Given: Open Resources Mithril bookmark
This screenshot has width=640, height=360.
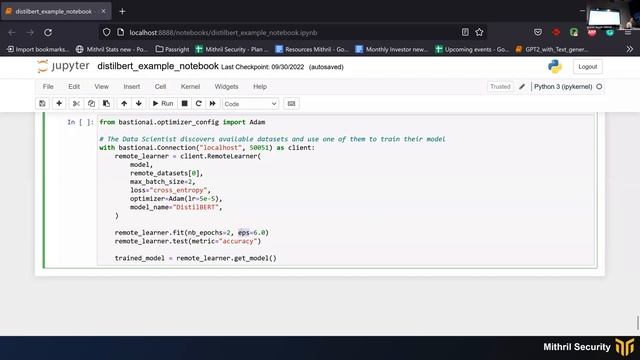Looking at the screenshot, I should point(312,49).
